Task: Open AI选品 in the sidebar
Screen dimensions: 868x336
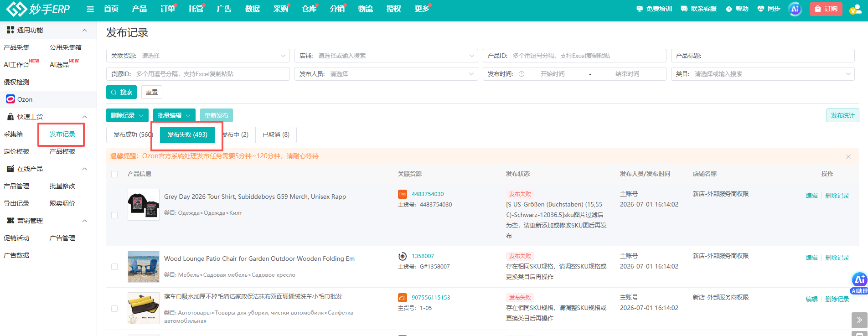Action: point(59,65)
